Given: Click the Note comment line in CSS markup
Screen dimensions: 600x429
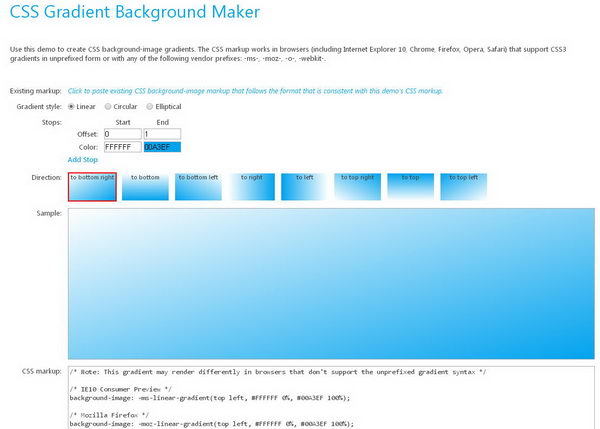Looking at the screenshot, I should click(278, 372).
